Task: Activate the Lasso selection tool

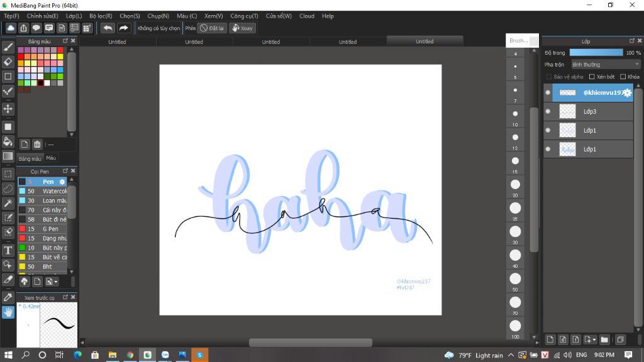Action: [8, 189]
